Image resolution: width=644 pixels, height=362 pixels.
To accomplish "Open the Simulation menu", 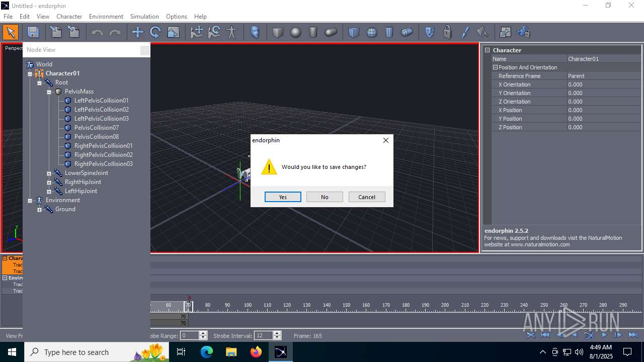I will (144, 17).
